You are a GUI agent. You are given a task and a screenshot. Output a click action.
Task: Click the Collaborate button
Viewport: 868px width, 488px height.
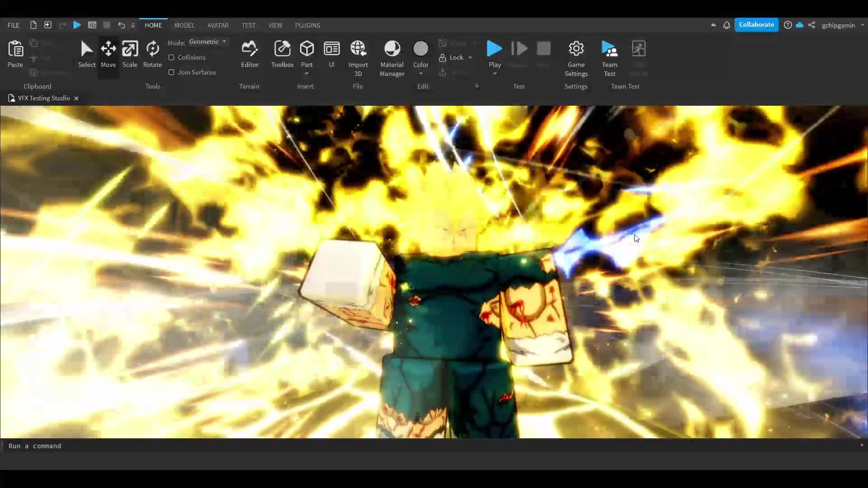pyautogui.click(x=757, y=24)
